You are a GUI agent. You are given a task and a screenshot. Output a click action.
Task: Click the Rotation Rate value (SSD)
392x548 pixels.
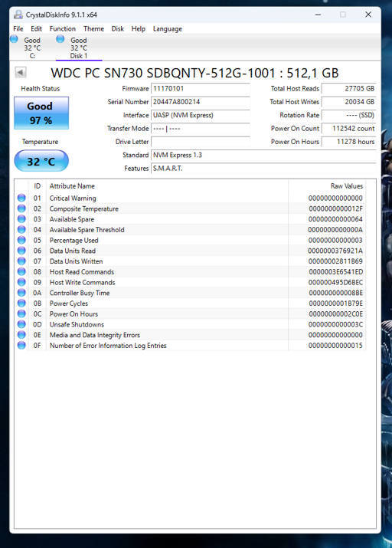[348, 115]
